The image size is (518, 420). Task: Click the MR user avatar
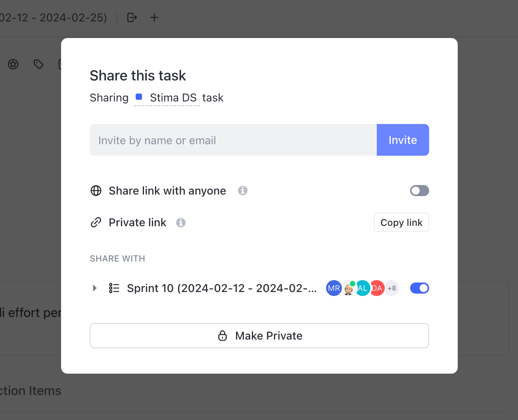click(x=333, y=288)
